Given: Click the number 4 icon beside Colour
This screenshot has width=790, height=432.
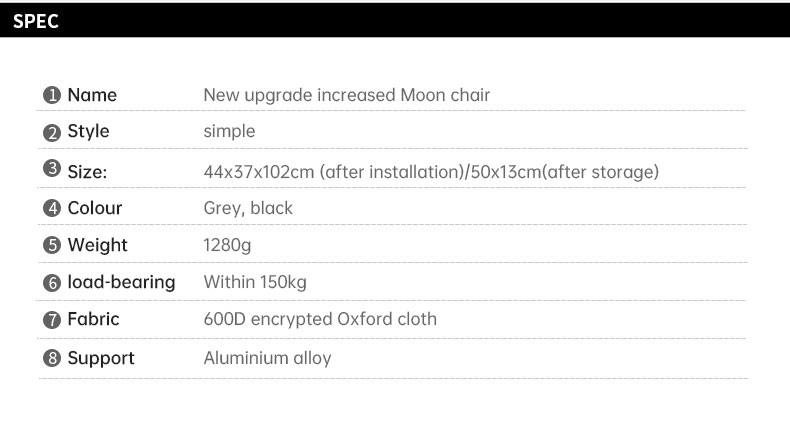Looking at the screenshot, I should pos(52,209).
